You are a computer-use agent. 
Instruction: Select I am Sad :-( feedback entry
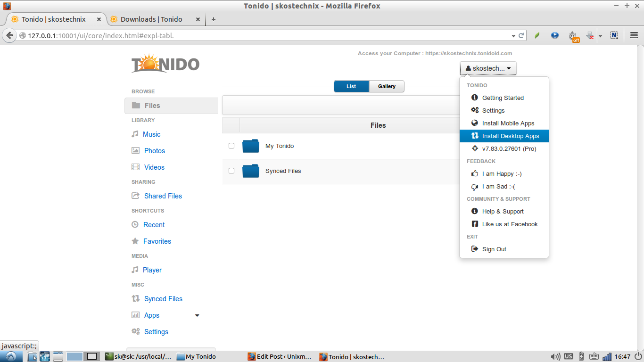click(x=504, y=186)
